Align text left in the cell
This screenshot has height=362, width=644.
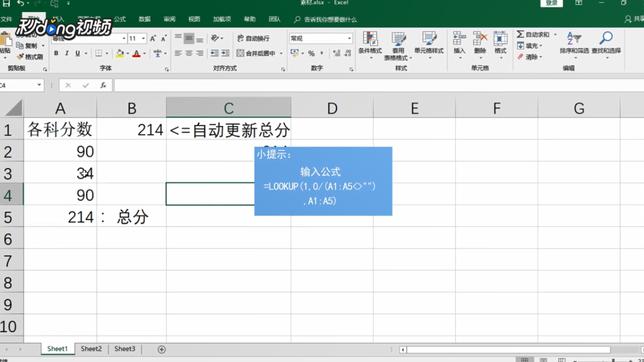tap(178, 53)
